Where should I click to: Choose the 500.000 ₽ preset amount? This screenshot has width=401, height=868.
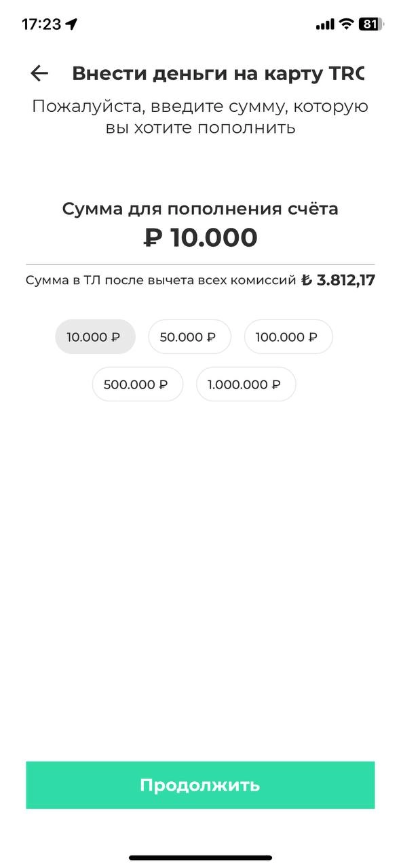tap(138, 384)
